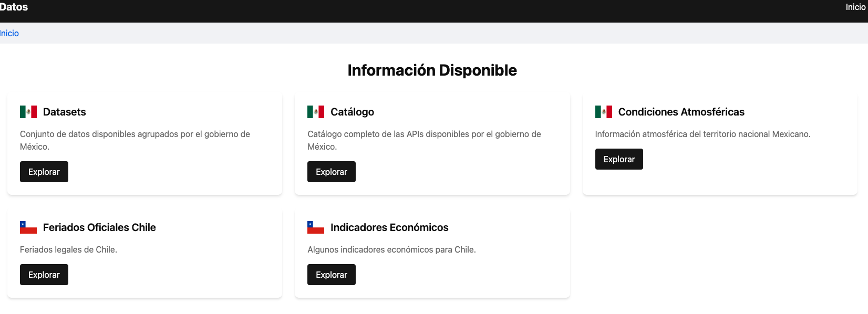Click the Feriados legales de Chile description
Screen dimensions: 868x314
pos(68,249)
